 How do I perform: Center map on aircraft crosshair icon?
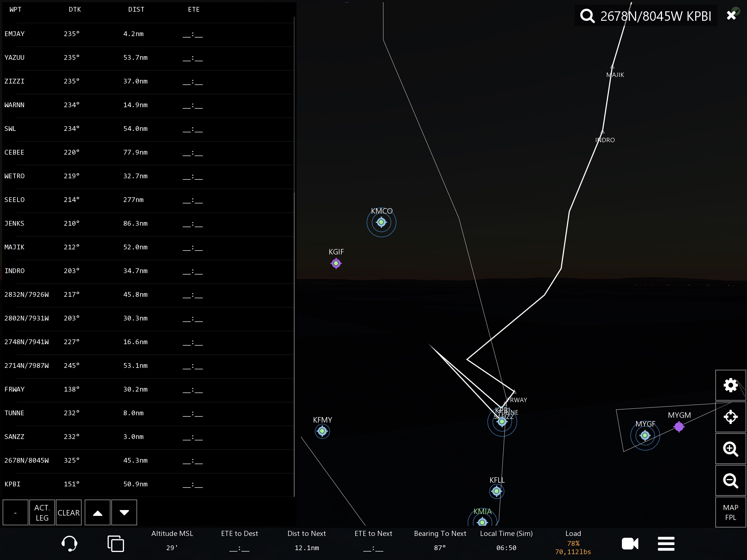click(x=730, y=417)
